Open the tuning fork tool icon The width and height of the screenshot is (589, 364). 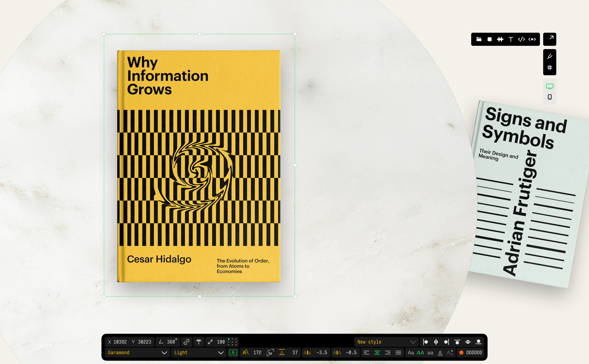click(550, 57)
